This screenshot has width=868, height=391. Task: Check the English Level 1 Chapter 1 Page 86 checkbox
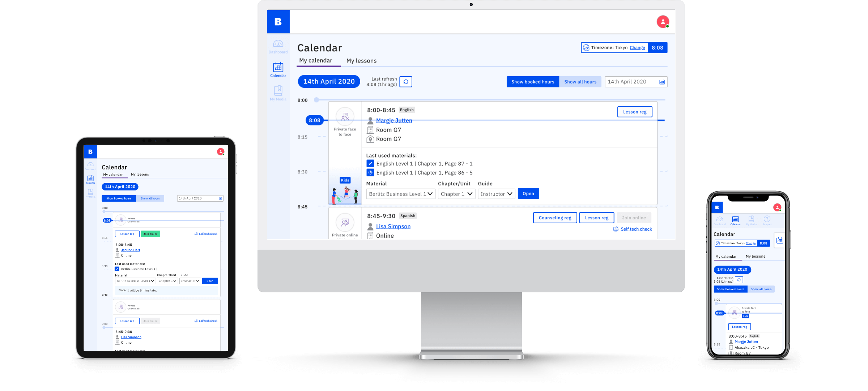pos(369,172)
